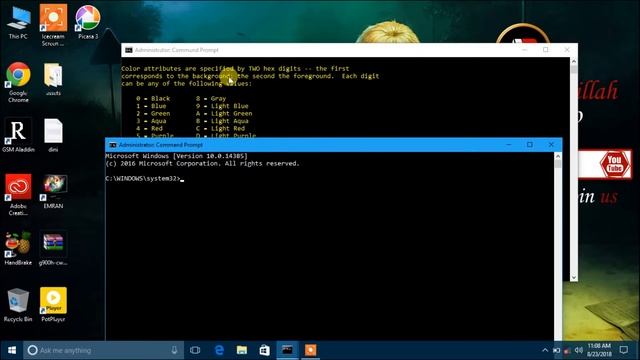Open This PC desktop icon
This screenshot has height=360, width=640.
tap(18, 23)
